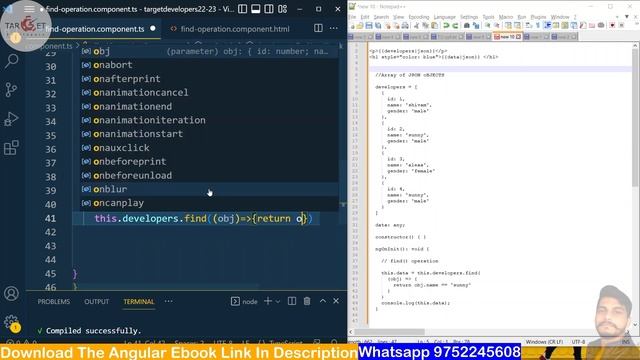
Task: Click Notepad++ Paste toolbar icon
Action: 434,26
